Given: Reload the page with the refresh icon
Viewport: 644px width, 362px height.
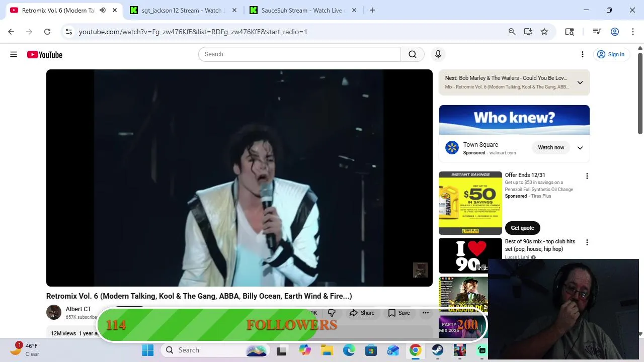Looking at the screenshot, I should click(x=47, y=32).
